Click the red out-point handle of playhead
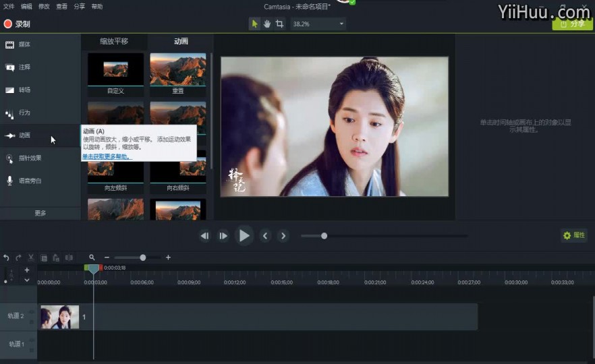The width and height of the screenshot is (595, 364). pos(101,268)
